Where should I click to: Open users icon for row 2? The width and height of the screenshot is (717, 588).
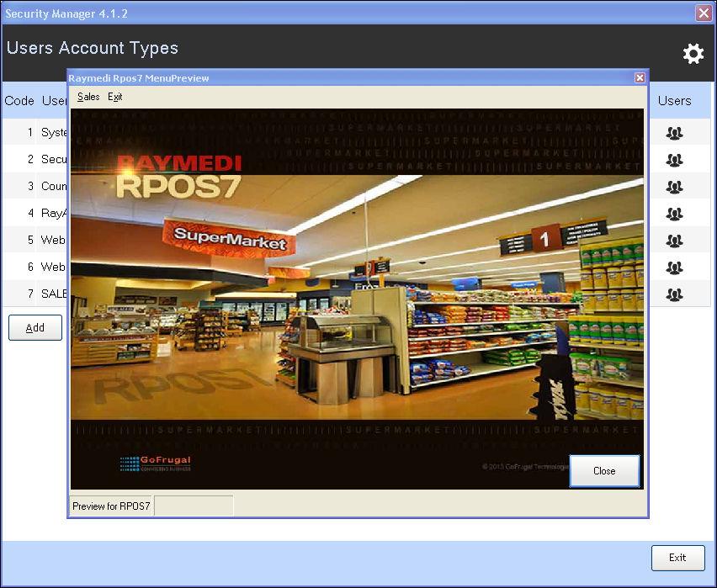674,160
